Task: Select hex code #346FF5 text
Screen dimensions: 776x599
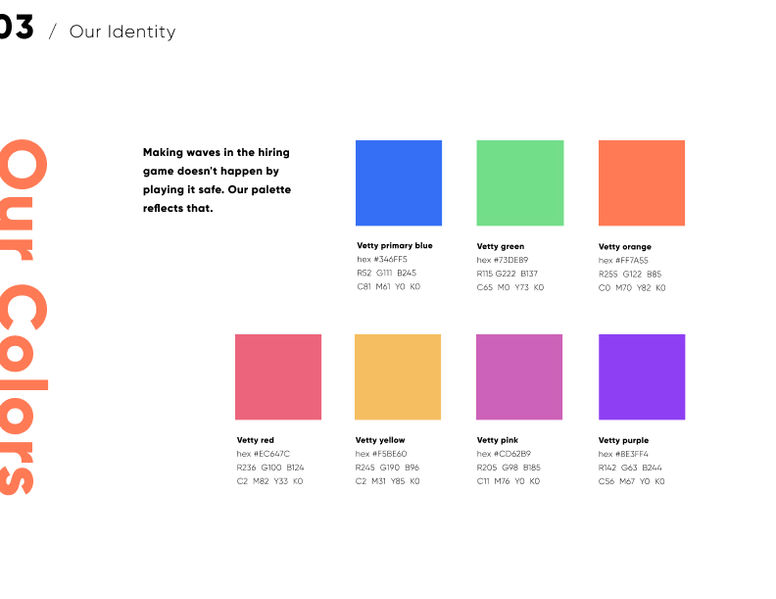Action: 382,260
